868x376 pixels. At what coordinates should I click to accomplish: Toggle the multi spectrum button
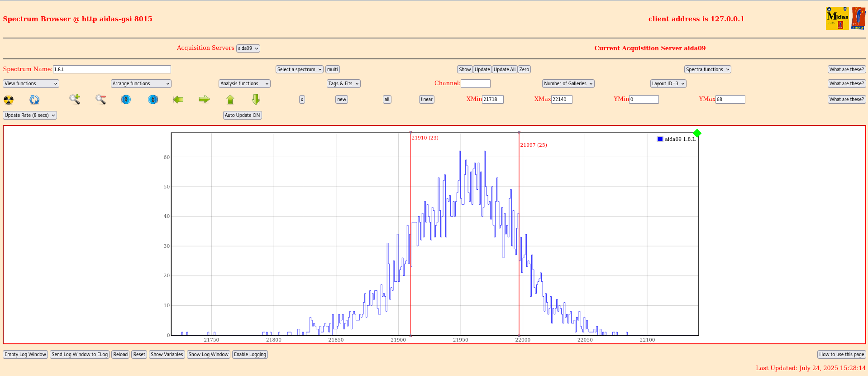tap(332, 69)
